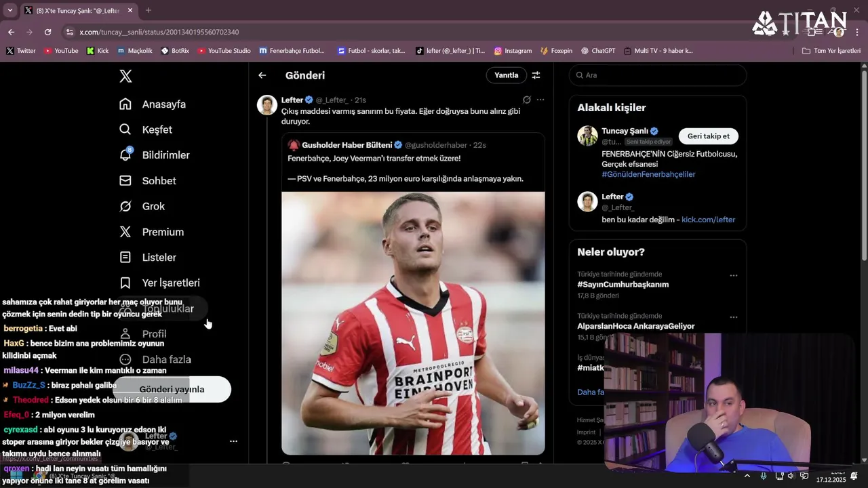Open AlparslanHoca AnkarayaGeliyor trend

tap(636, 326)
